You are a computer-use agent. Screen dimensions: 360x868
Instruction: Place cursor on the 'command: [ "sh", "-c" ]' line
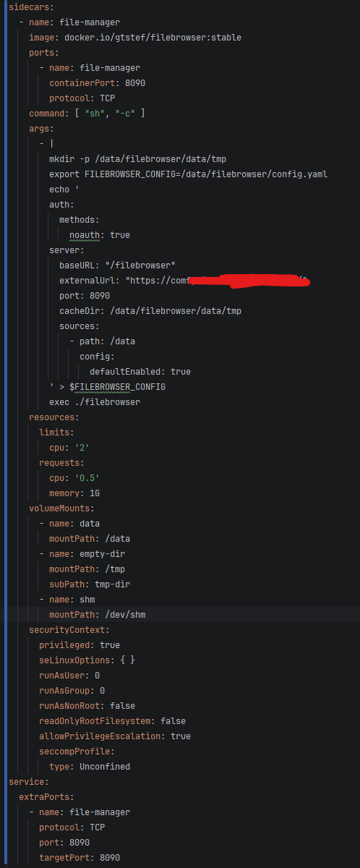click(87, 114)
